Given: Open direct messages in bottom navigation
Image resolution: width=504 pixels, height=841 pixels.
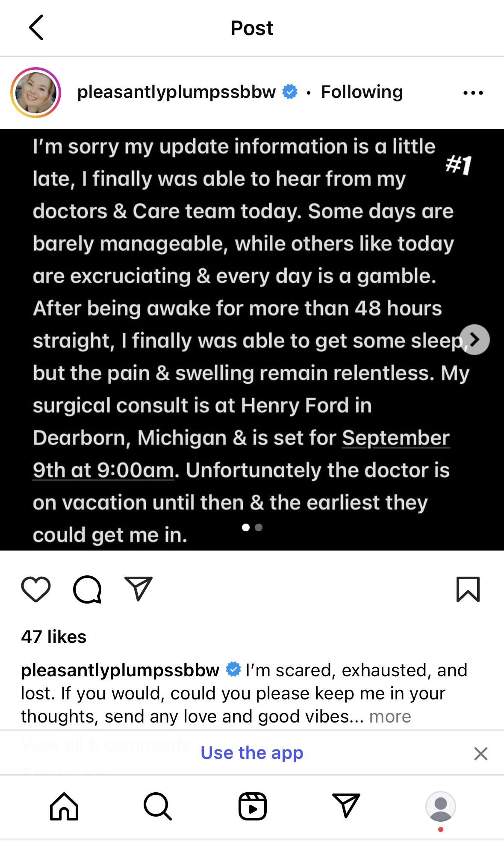Looking at the screenshot, I should (346, 806).
